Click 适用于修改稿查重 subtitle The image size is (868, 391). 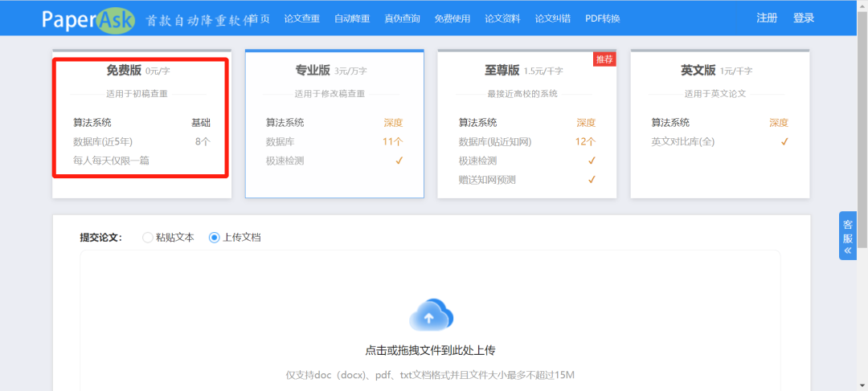(x=330, y=93)
